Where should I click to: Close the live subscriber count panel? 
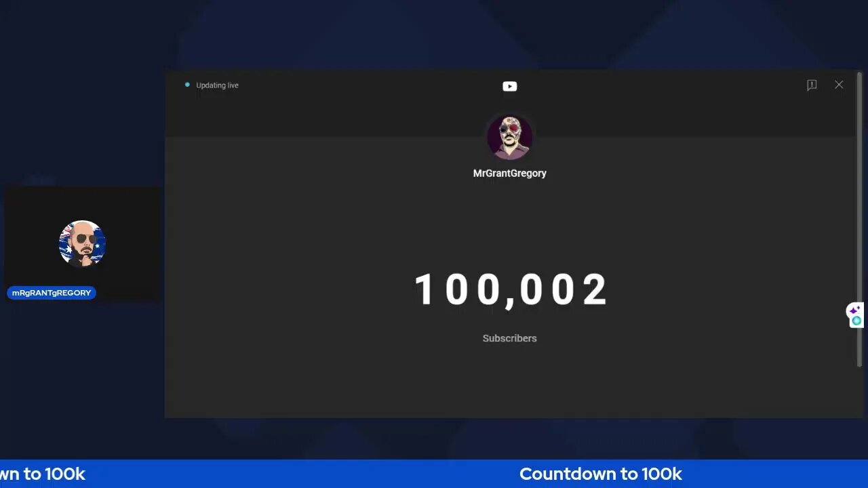[839, 85]
